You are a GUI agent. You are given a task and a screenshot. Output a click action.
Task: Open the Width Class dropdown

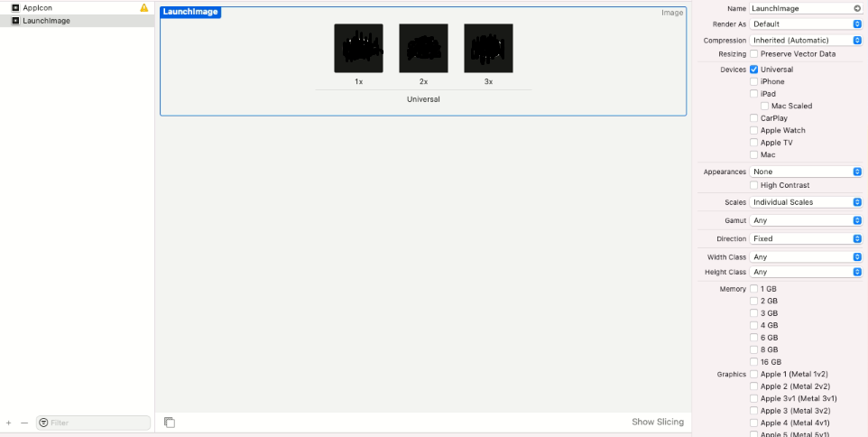(x=806, y=257)
